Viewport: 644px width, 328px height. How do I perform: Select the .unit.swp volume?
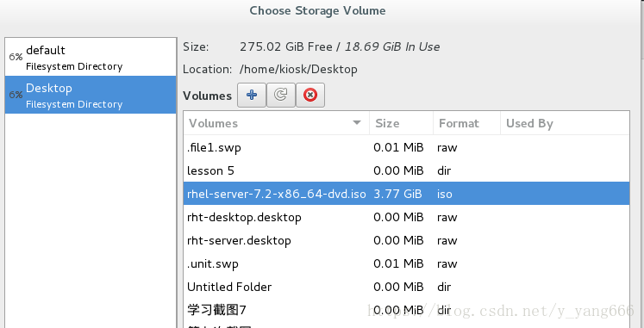tap(406, 263)
